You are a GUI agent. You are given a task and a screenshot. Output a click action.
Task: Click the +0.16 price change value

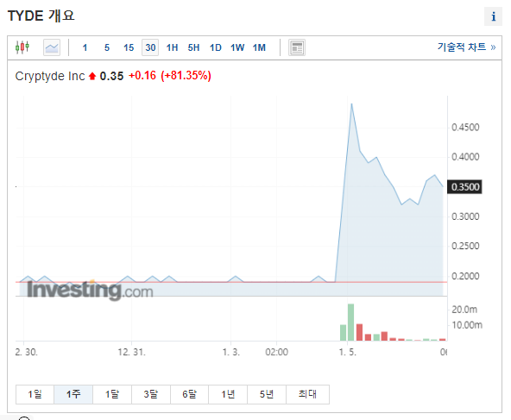coord(142,76)
